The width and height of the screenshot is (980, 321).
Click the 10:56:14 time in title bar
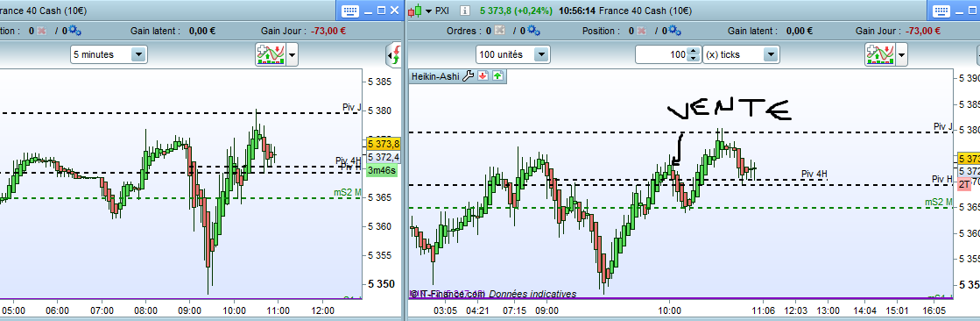coord(577,11)
